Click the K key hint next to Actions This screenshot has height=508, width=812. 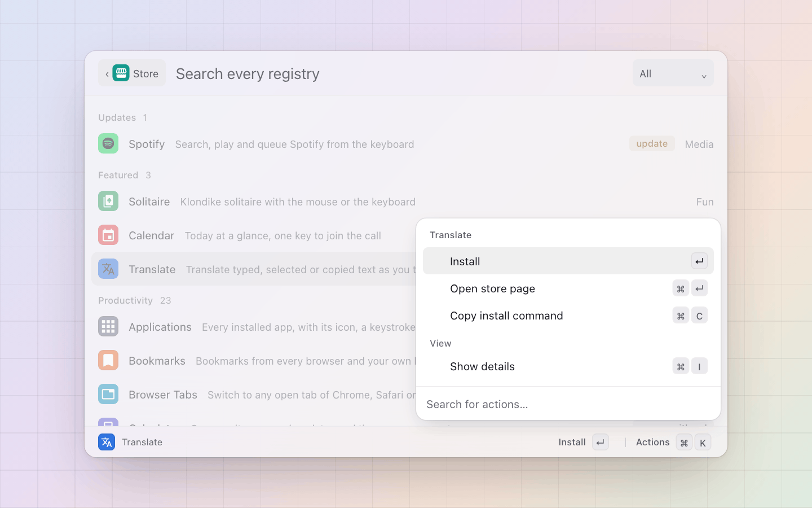[703, 443]
